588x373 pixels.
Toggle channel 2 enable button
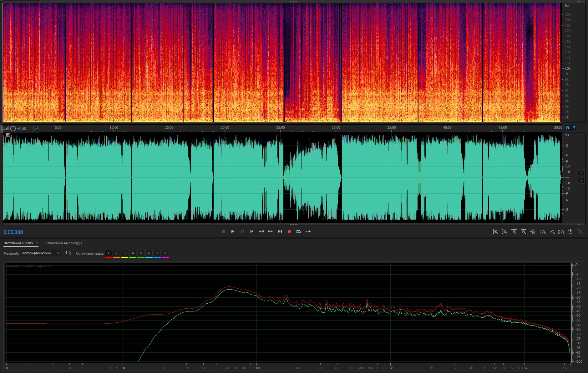coord(581,181)
